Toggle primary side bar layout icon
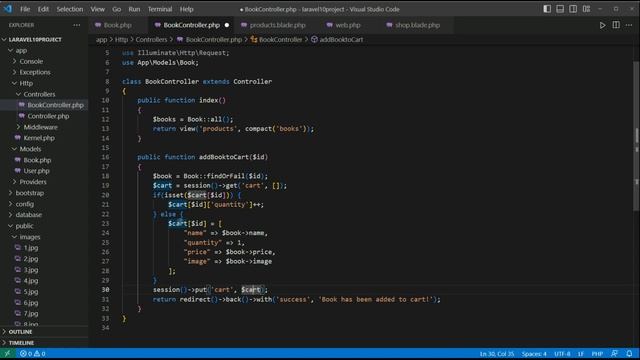The height and width of the screenshot is (360, 640). pos(547,9)
